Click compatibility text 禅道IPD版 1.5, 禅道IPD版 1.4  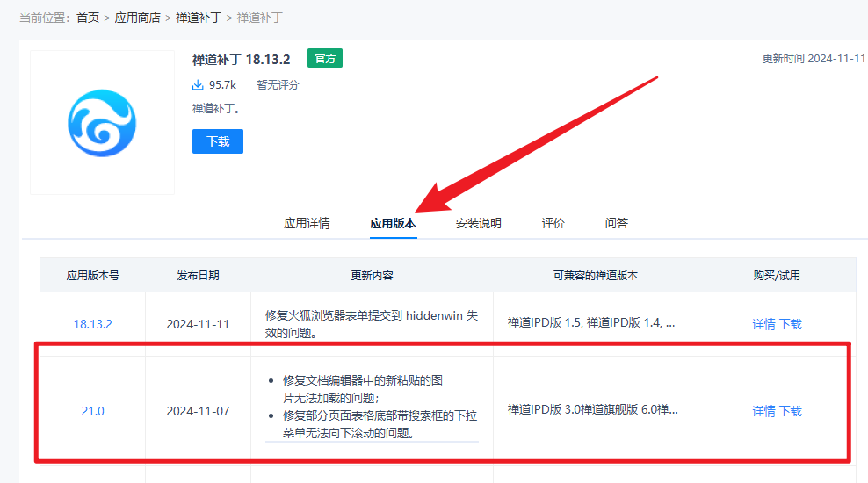(591, 322)
